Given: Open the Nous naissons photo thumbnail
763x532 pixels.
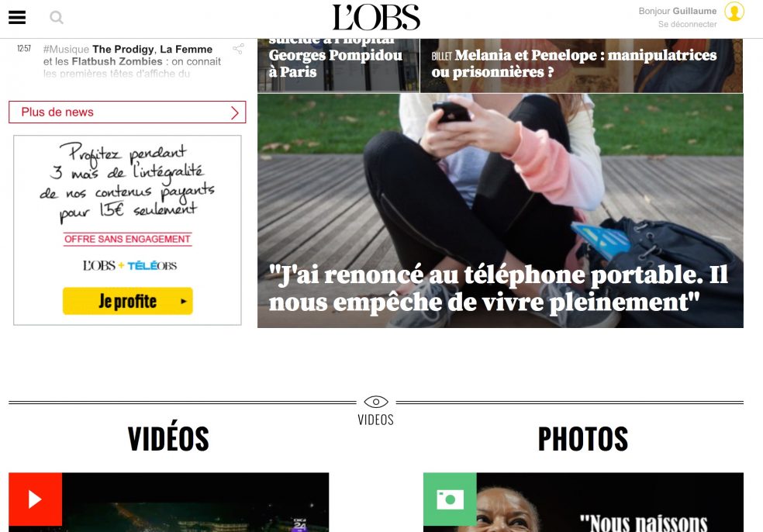Looking at the screenshot, I should 583,502.
